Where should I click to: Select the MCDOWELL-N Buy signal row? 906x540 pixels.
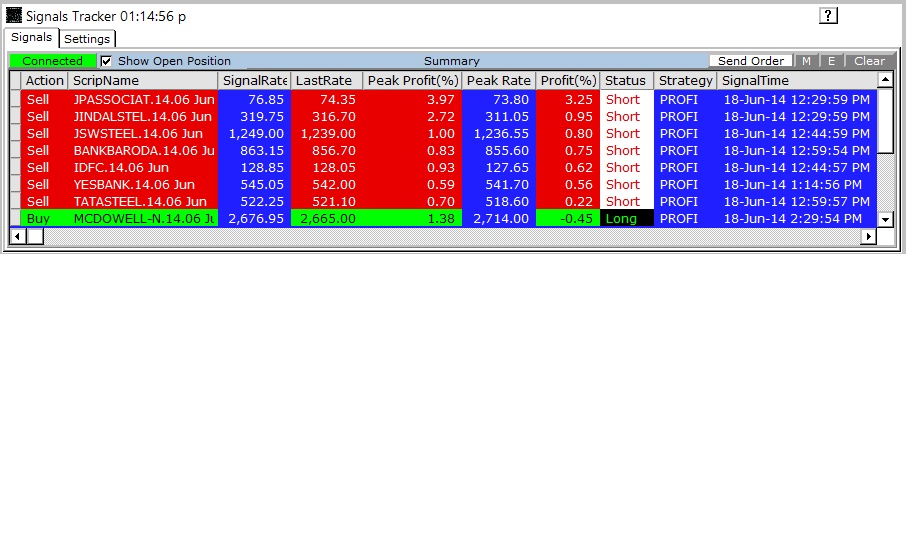(x=143, y=219)
